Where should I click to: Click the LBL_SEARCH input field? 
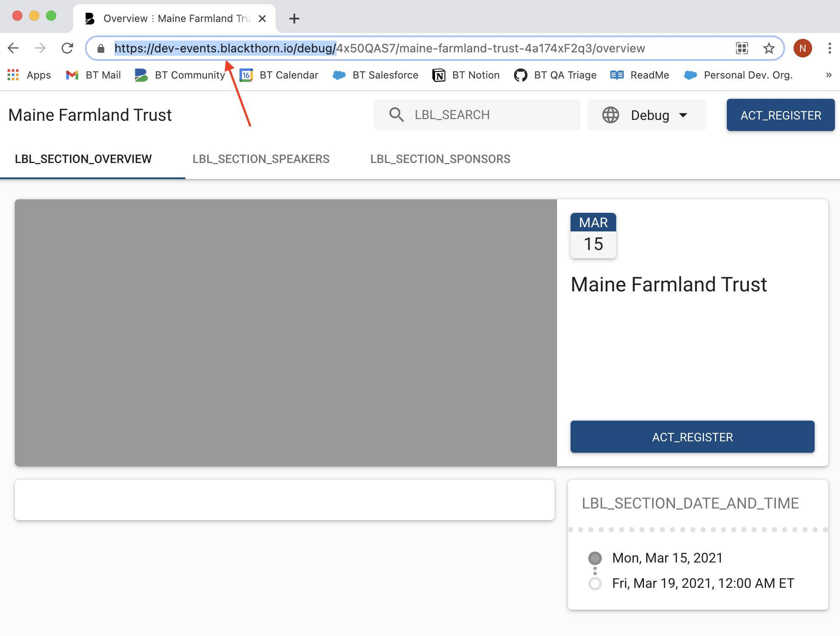pyautogui.click(x=477, y=115)
